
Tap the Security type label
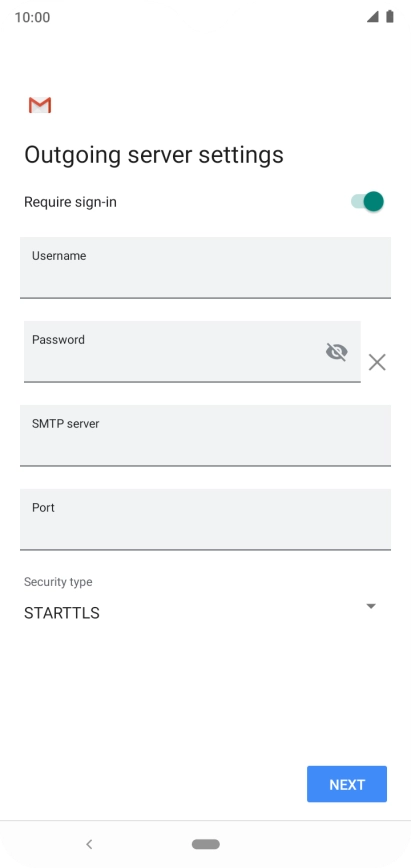[x=58, y=582]
